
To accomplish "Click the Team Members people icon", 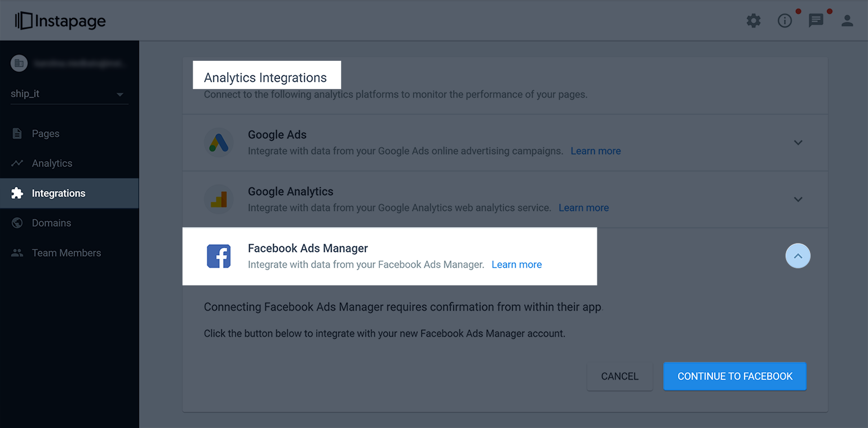I will tap(17, 253).
